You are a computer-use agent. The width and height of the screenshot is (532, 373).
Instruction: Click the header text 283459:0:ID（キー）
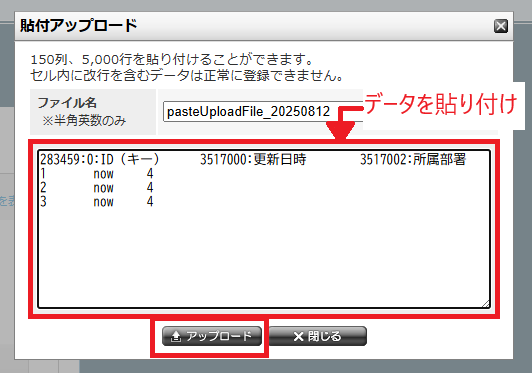tap(100, 159)
